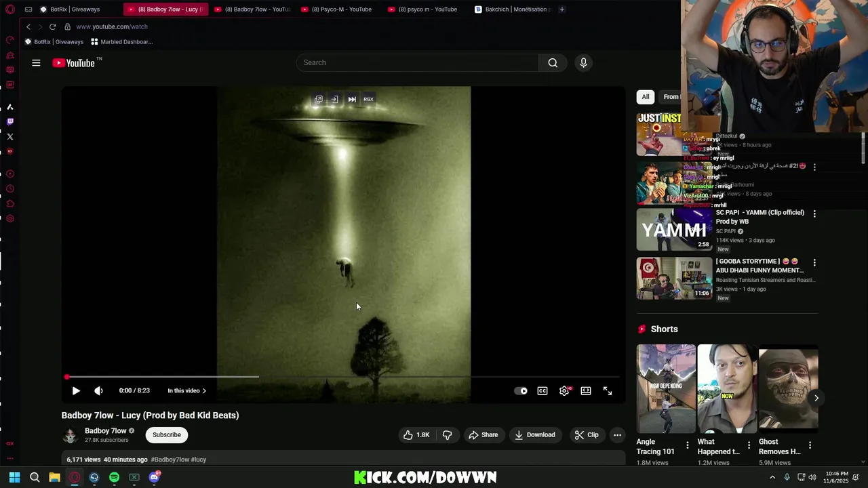Open Twitch in Opera sidebar
This screenshot has height=488, width=868.
pyautogui.click(x=10, y=122)
